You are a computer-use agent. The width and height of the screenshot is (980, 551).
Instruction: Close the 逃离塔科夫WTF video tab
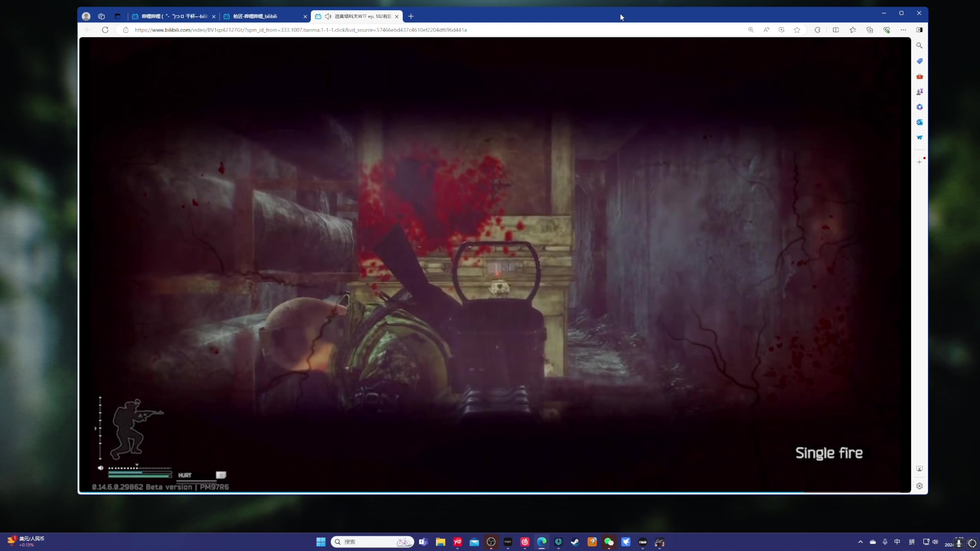[x=397, y=16]
